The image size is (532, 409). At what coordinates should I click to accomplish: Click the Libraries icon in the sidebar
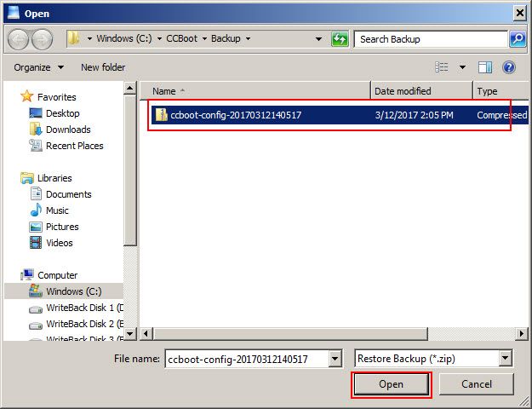[x=26, y=178]
